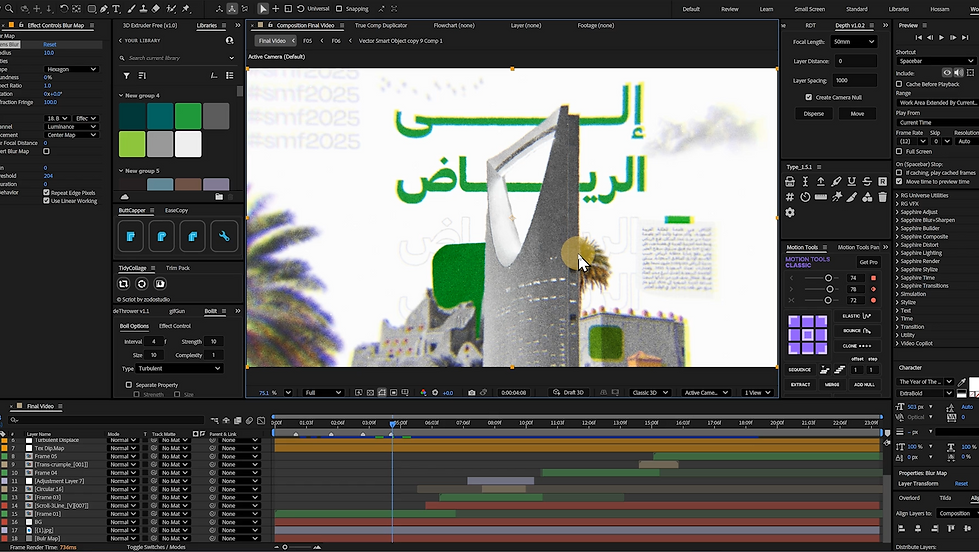Image resolution: width=979 pixels, height=552 pixels.
Task: Click the EXTRACT button
Action: pos(800,385)
